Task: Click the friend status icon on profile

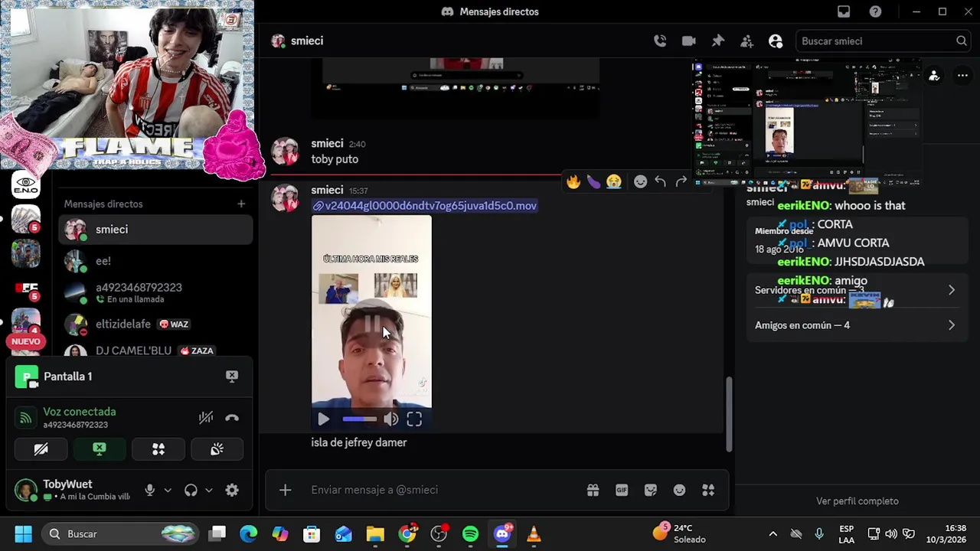Action: coord(934,76)
